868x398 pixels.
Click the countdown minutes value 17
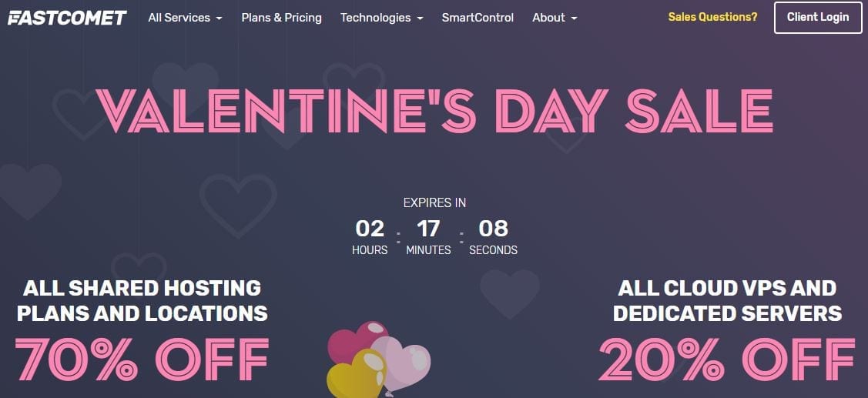coord(428,228)
